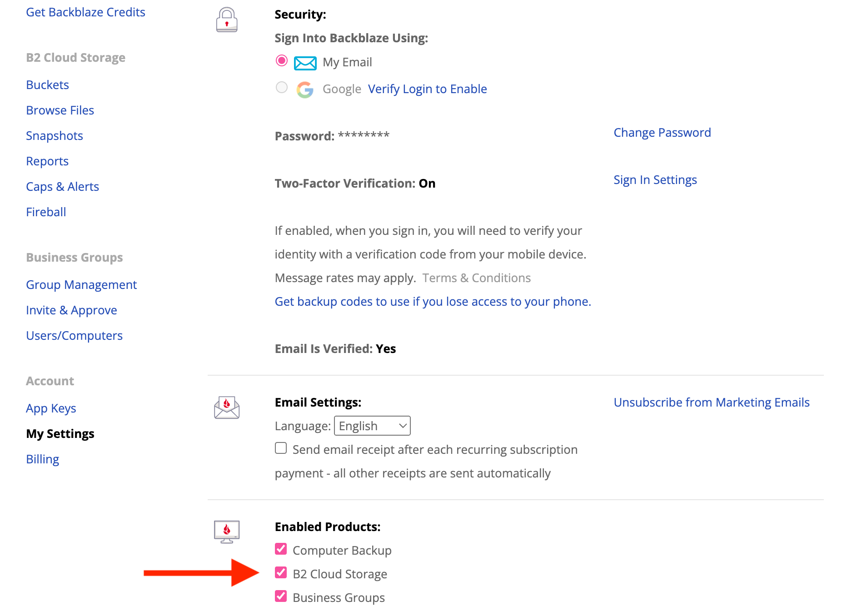Open Billing page
This screenshot has width=852, height=616.
point(42,459)
